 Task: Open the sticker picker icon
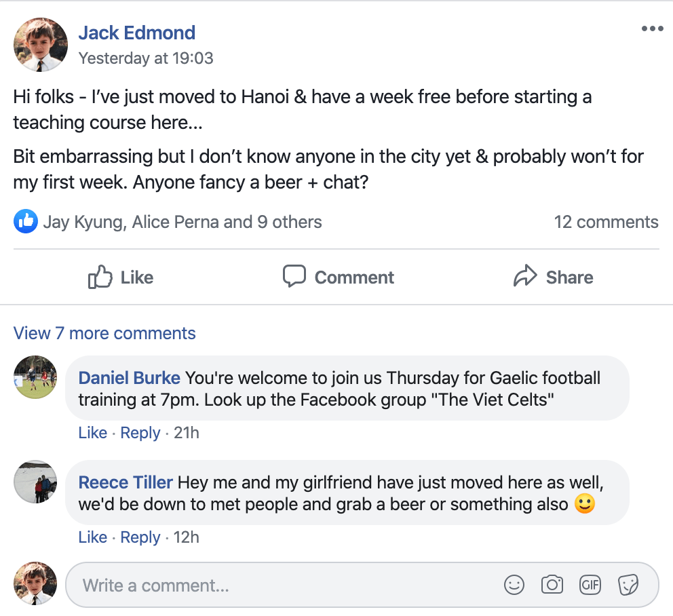(628, 584)
